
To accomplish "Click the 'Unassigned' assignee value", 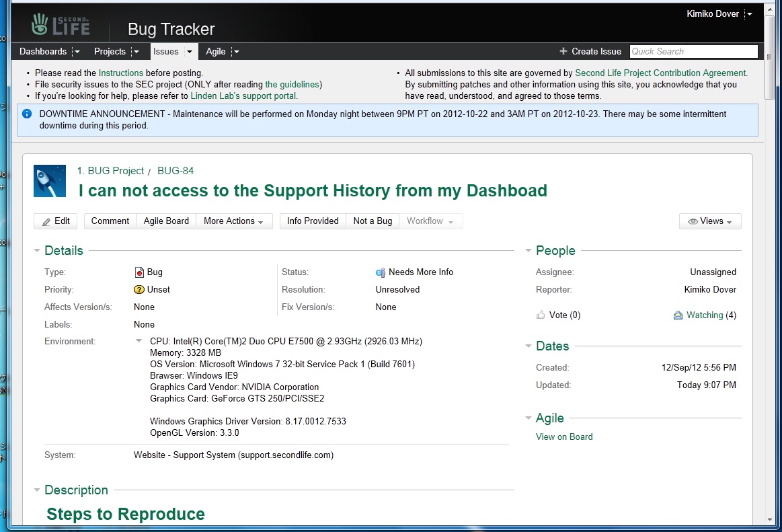I will (x=713, y=272).
